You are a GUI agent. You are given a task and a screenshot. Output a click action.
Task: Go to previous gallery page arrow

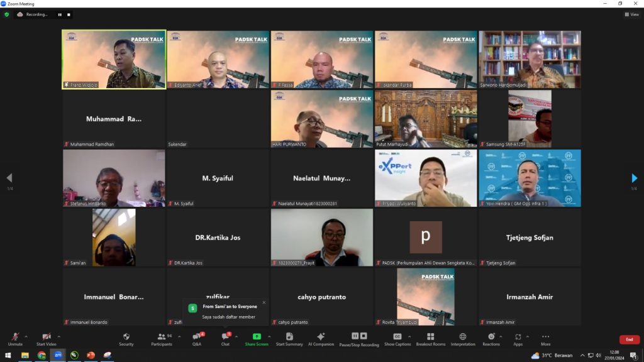pos(9,178)
